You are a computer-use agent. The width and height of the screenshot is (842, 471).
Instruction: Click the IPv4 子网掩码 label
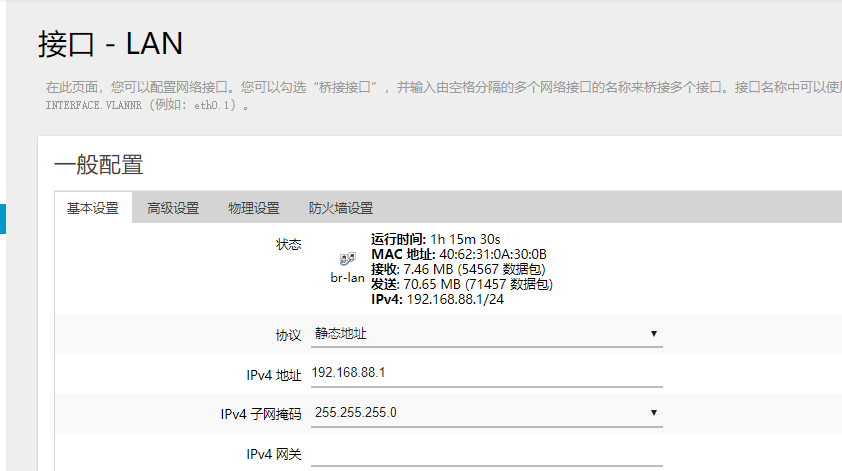pyautogui.click(x=261, y=414)
